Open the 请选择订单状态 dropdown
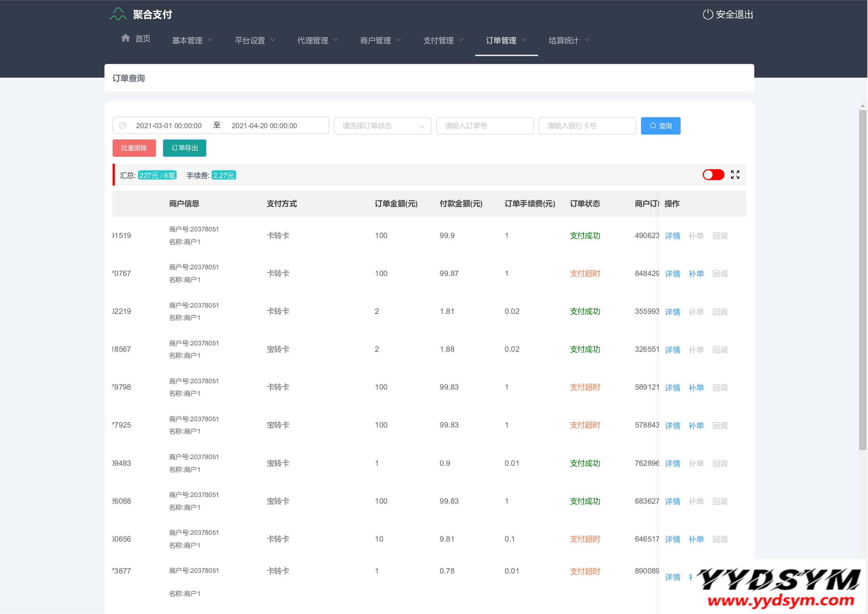This screenshot has width=868, height=614. coord(382,126)
